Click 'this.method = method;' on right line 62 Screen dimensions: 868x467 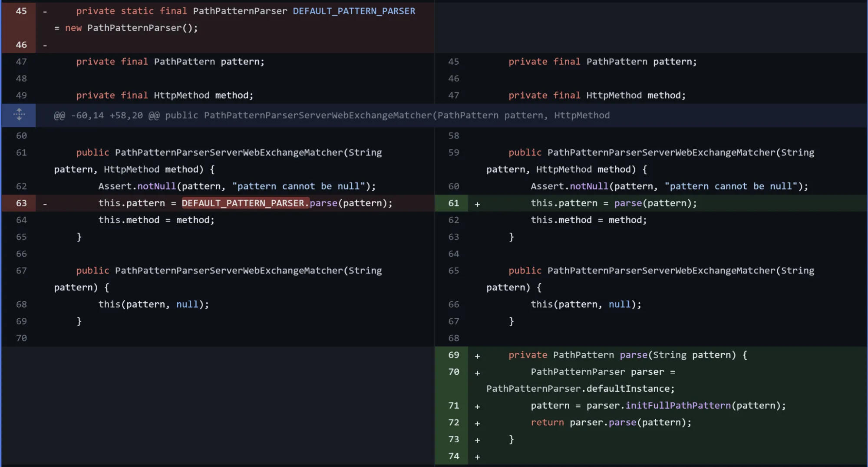pos(589,220)
